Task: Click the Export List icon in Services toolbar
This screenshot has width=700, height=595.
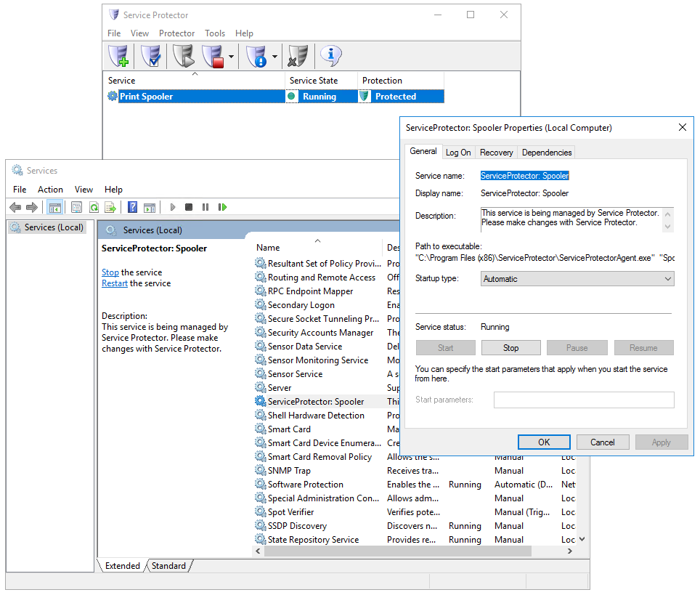Action: point(110,207)
